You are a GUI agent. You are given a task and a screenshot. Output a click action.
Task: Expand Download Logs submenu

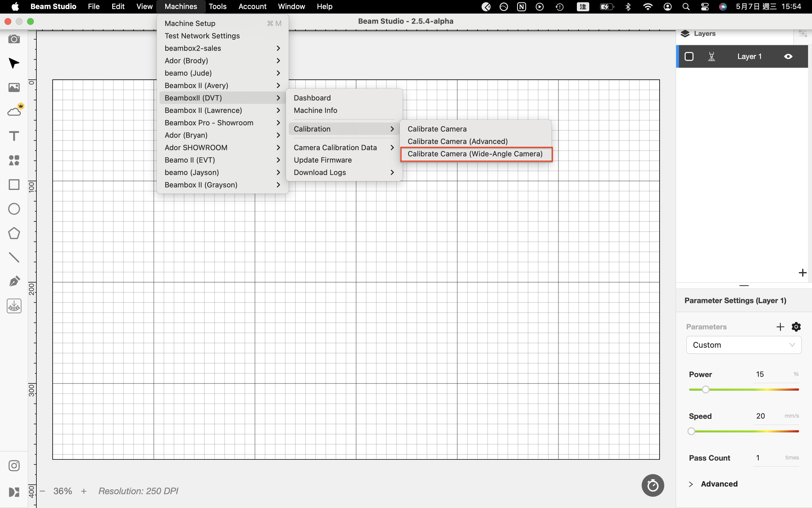pyautogui.click(x=344, y=172)
